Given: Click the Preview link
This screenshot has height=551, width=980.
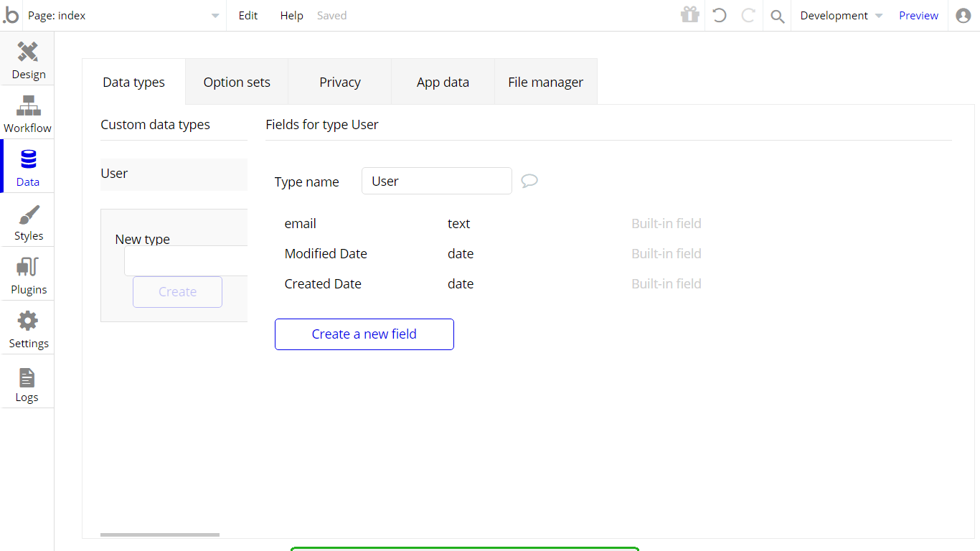Looking at the screenshot, I should coord(918,16).
